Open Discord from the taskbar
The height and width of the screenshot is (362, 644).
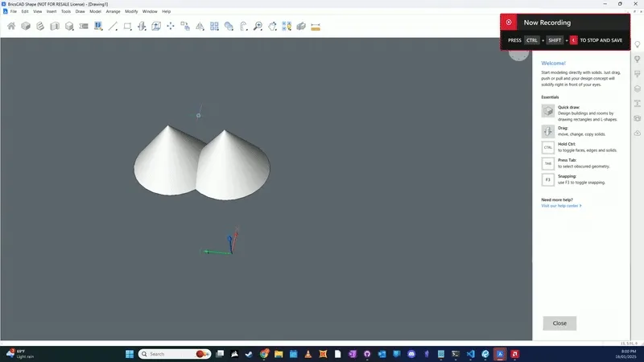411,354
